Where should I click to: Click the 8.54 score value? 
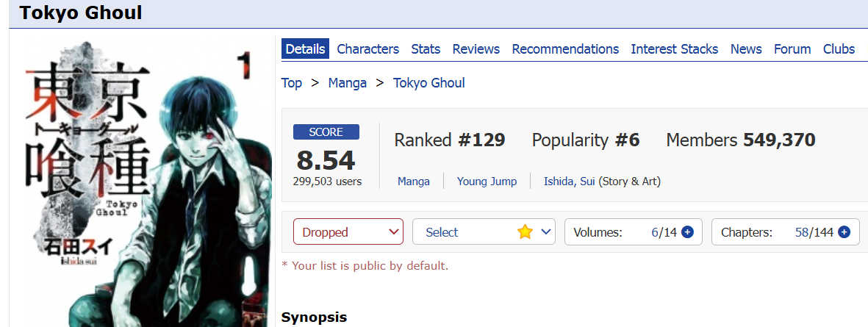pyautogui.click(x=326, y=160)
